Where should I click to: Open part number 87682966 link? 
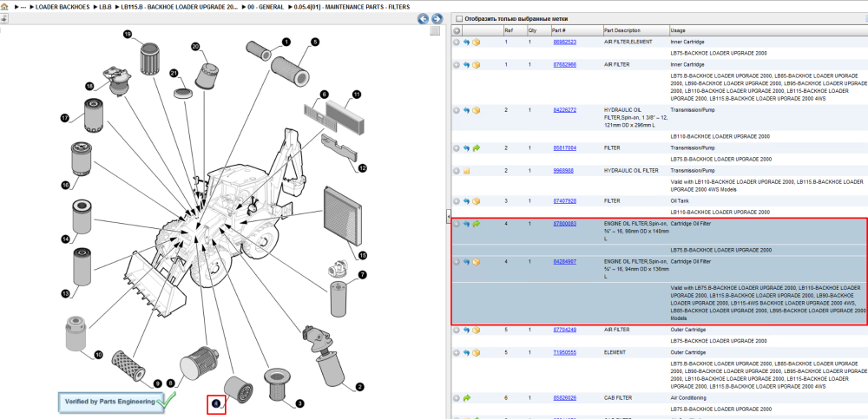coord(565,65)
